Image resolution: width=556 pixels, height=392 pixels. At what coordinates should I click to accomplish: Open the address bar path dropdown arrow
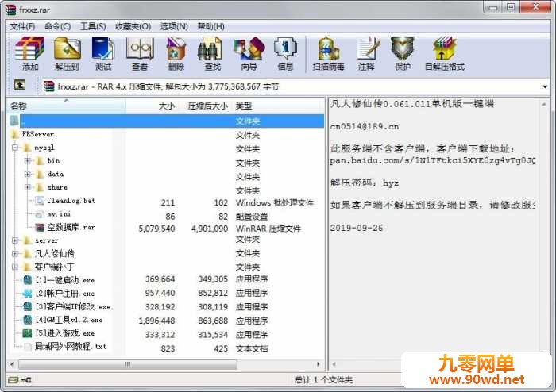(545, 86)
